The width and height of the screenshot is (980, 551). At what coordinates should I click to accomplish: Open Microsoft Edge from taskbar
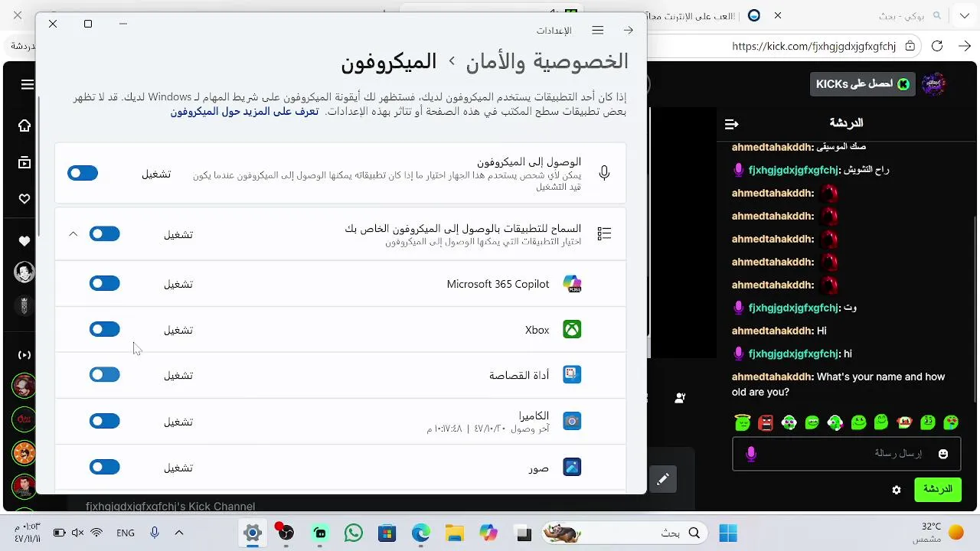tap(420, 533)
